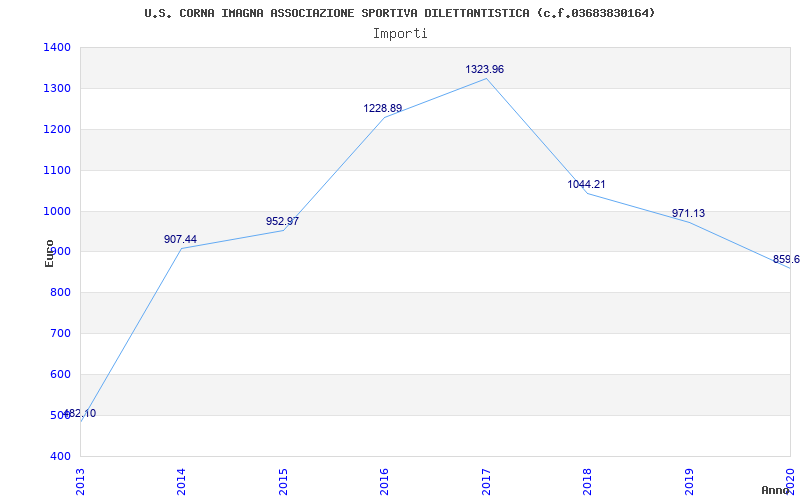This screenshot has width=800, height=500.
Task: Select the 971.13 data label
Action: point(688,213)
